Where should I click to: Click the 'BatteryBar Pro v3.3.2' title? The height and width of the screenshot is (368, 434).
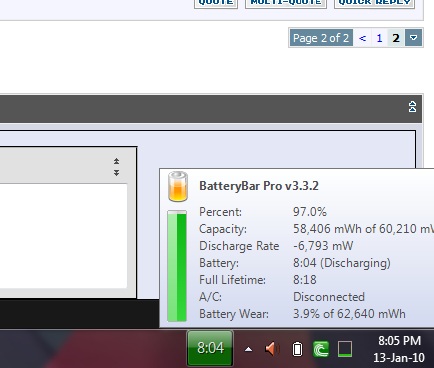point(259,186)
